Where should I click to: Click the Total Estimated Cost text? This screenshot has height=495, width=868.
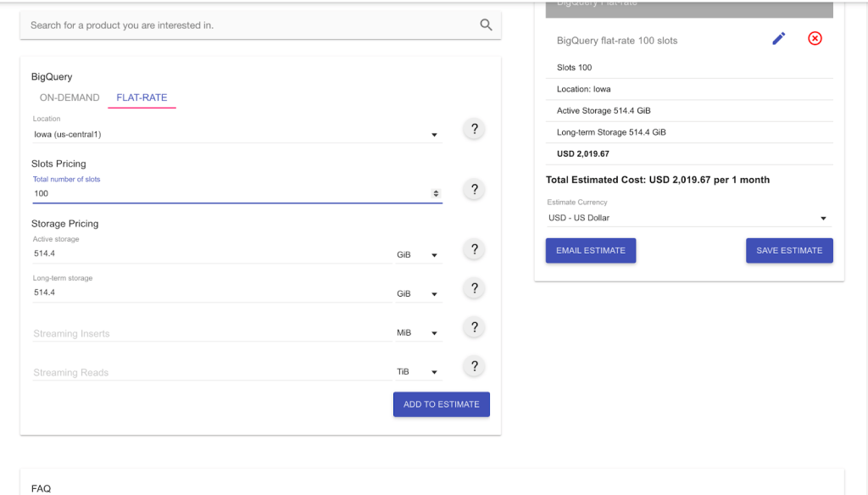click(658, 180)
